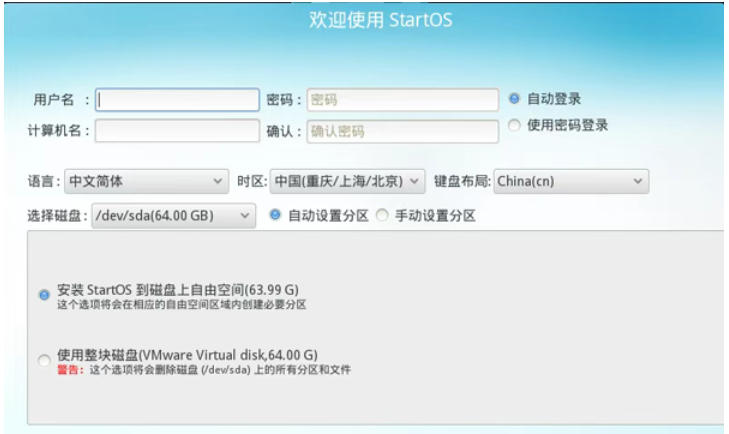Focus the 计算机名 input box
The width and height of the screenshot is (729, 434).
click(177, 131)
